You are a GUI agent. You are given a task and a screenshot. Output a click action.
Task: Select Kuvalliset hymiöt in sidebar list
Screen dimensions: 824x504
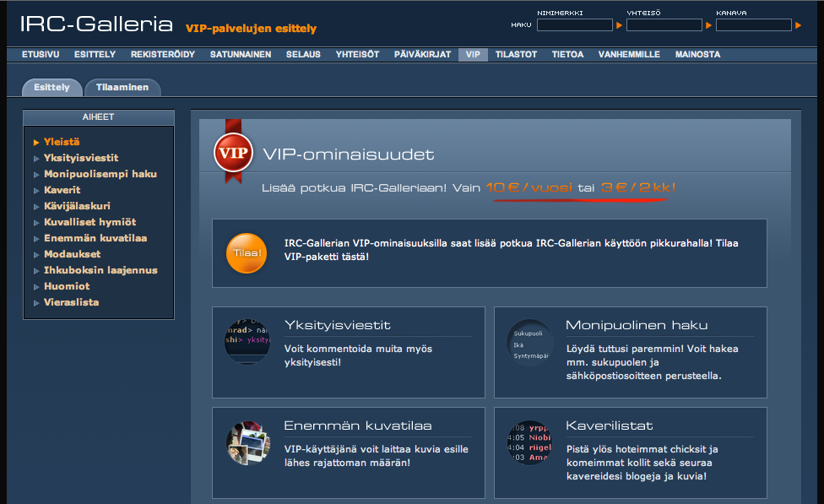point(89,222)
